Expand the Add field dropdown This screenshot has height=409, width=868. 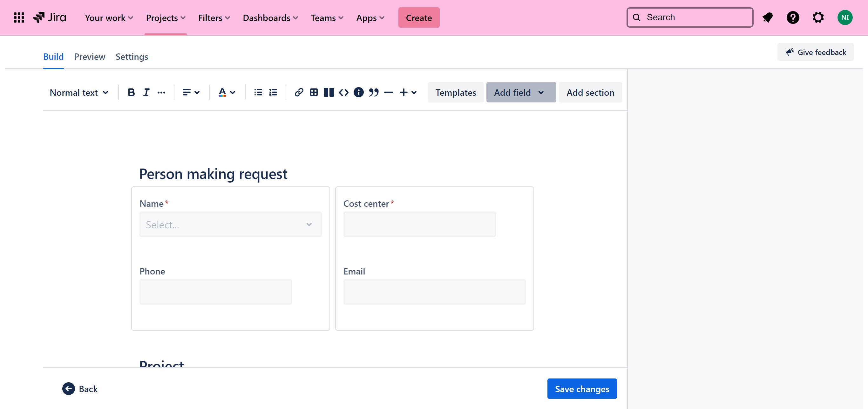521,92
